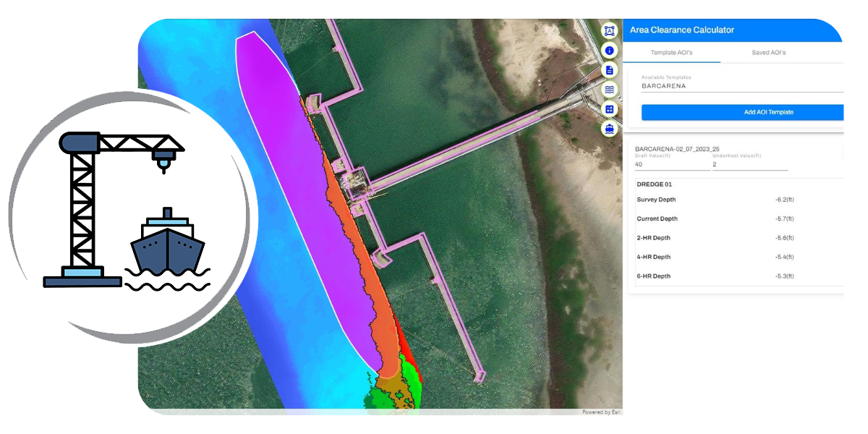This screenshot has height=434, width=868.
Task: Click the area-of-interest selection tool icon
Action: [609, 31]
